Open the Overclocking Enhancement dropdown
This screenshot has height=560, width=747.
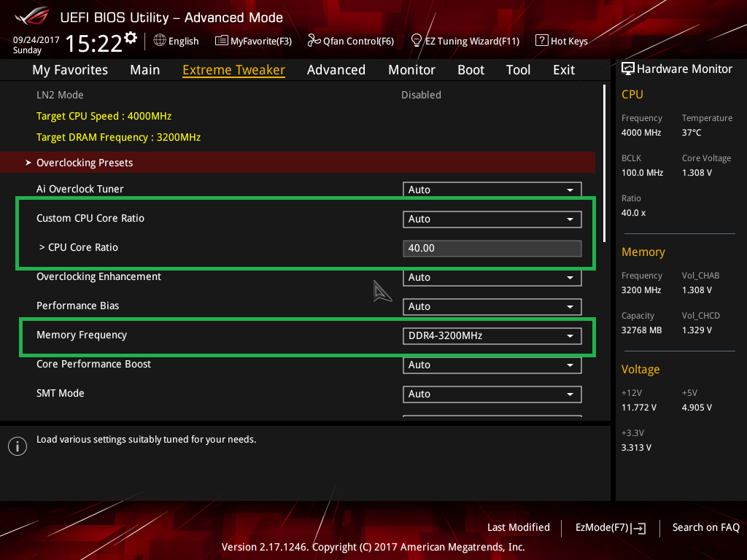pos(492,278)
